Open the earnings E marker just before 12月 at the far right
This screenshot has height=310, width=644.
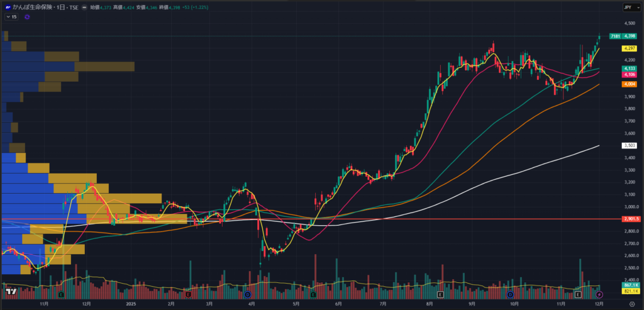[578, 294]
